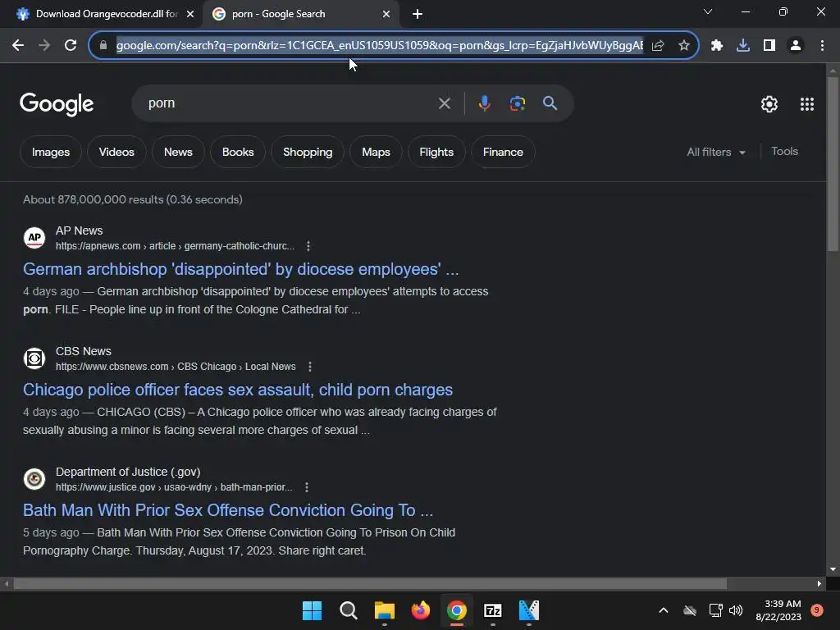
Task: Open Windows Start menu
Action: coord(312,610)
